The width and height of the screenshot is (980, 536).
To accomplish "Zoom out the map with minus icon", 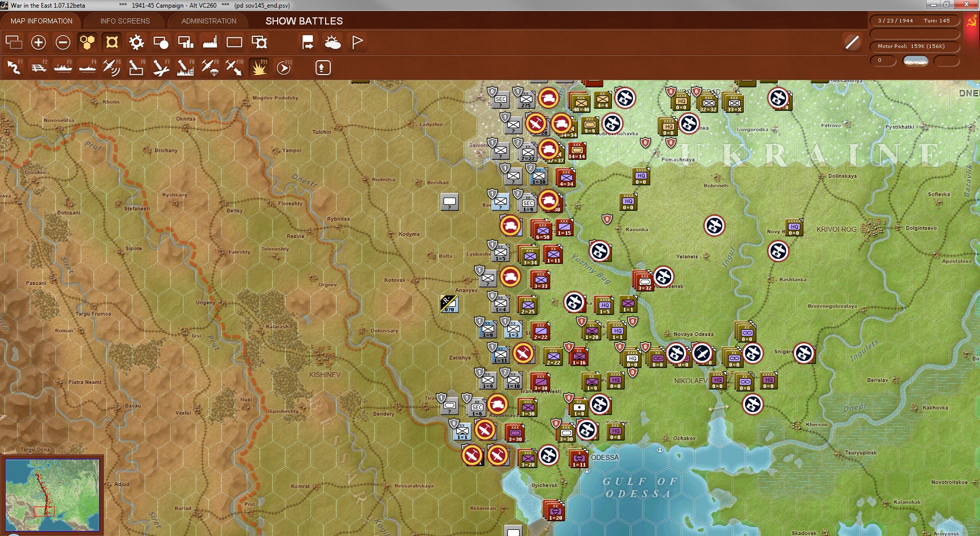I will 63,42.
